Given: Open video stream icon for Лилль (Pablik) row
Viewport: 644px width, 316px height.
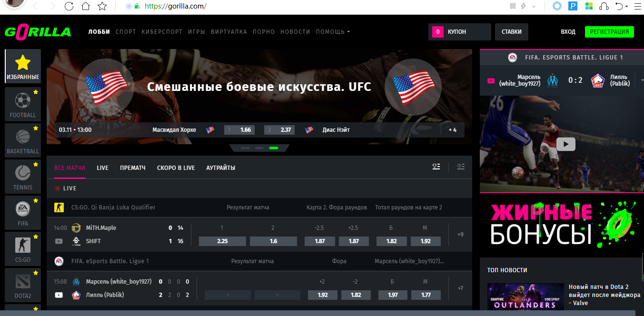Looking at the screenshot, I should (x=59, y=295).
